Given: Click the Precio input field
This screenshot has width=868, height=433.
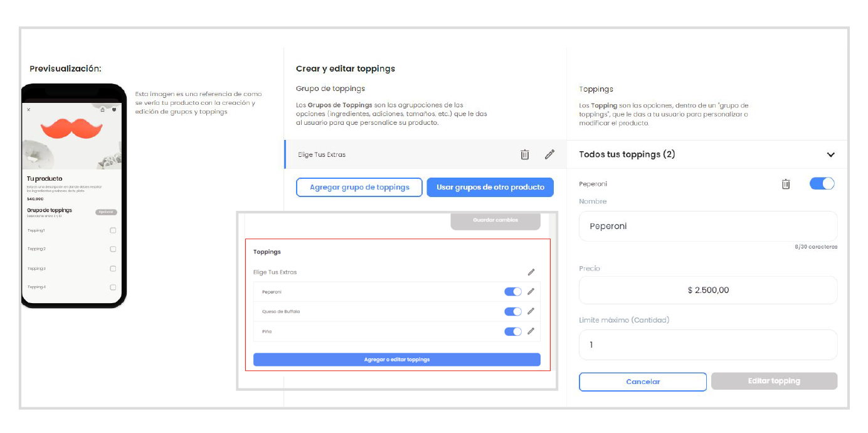Looking at the screenshot, I should 707,290.
